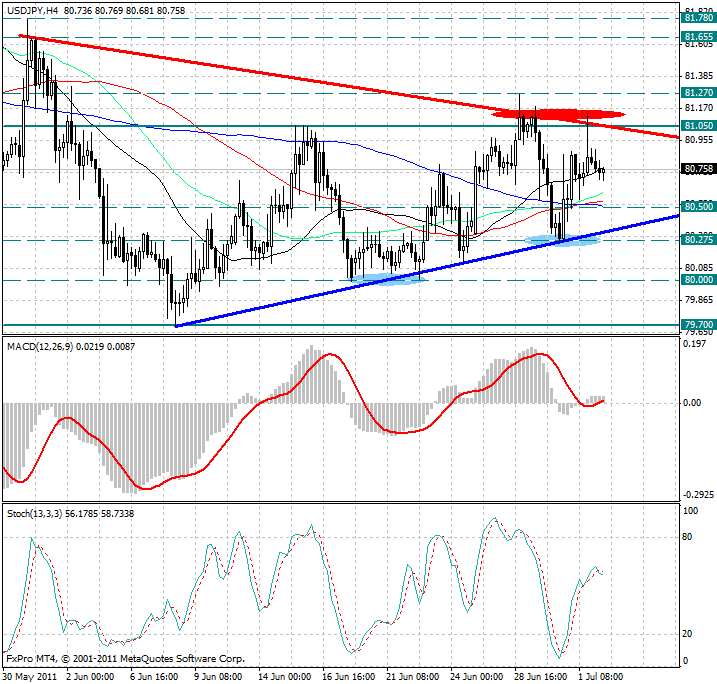Click the Stochastic 20 level label
Screen dimensions: 717x684
pos(687,634)
